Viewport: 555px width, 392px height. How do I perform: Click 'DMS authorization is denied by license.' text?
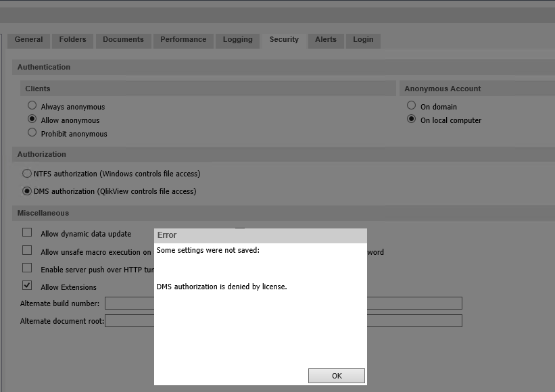click(222, 287)
